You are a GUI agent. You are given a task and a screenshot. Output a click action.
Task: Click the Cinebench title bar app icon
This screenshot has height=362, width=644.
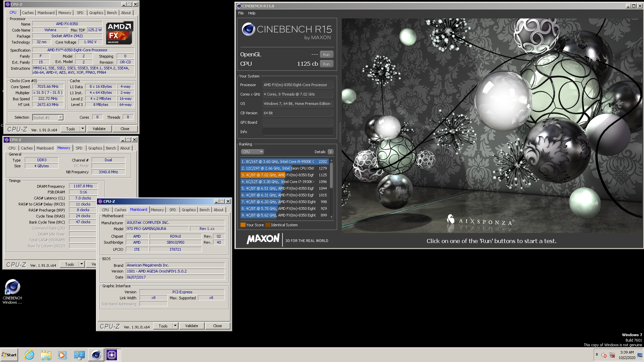(x=239, y=6)
